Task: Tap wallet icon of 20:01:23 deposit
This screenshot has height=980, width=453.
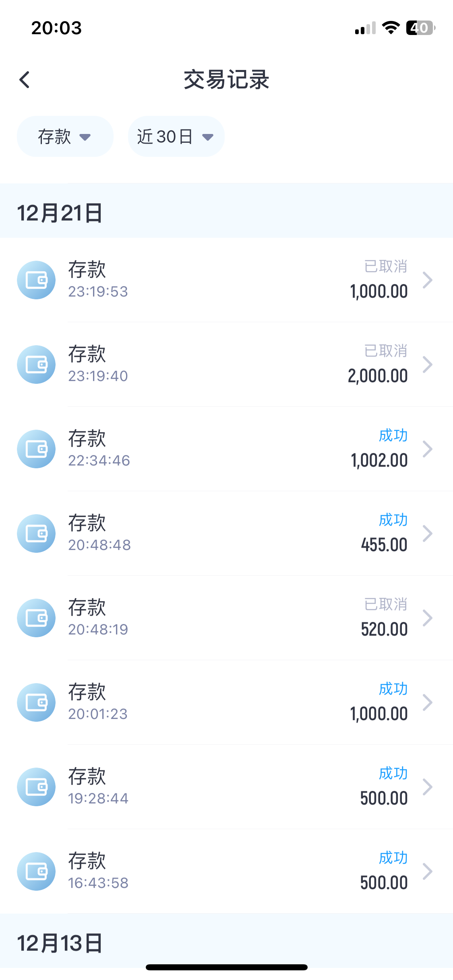Action: tap(36, 702)
